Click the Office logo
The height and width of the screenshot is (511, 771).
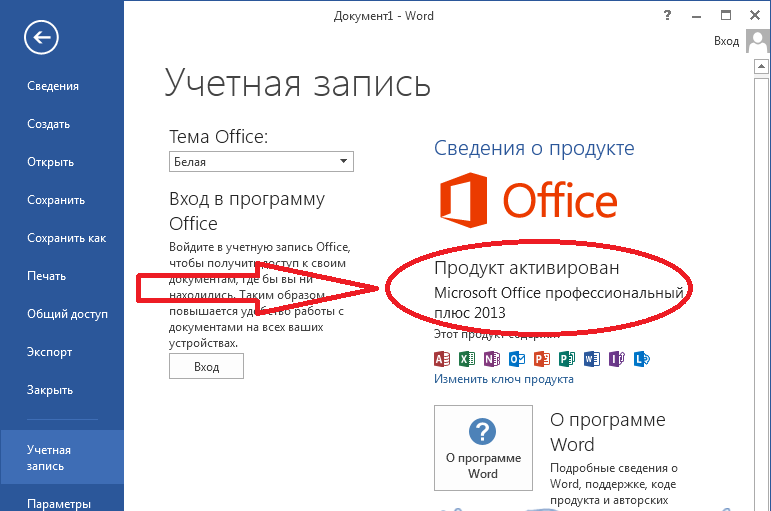[x=528, y=200]
